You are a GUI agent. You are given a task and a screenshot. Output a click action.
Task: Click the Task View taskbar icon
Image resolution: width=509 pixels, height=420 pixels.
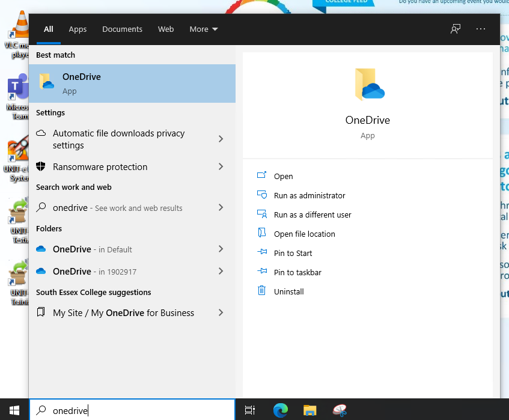pyautogui.click(x=249, y=410)
